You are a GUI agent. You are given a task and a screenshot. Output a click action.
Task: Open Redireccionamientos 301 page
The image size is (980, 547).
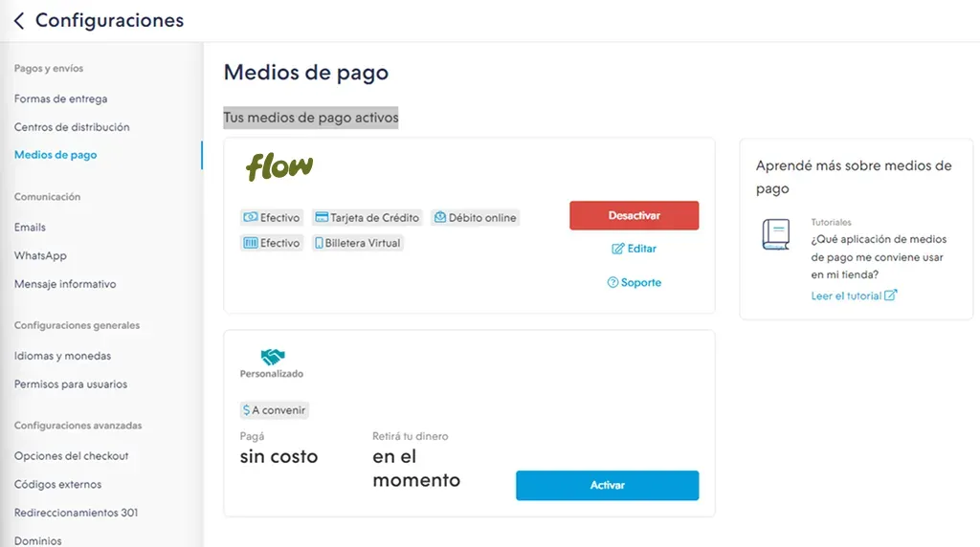[x=77, y=513]
